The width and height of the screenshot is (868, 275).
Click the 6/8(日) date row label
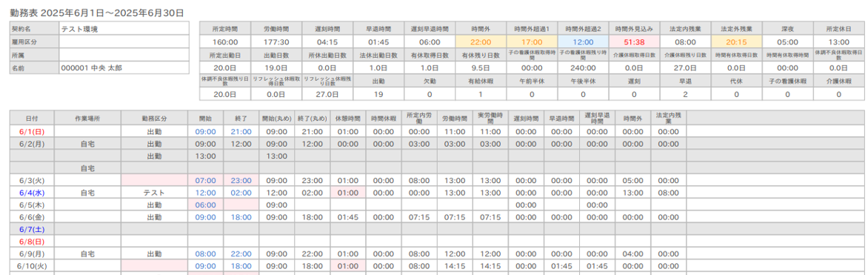pos(32,241)
